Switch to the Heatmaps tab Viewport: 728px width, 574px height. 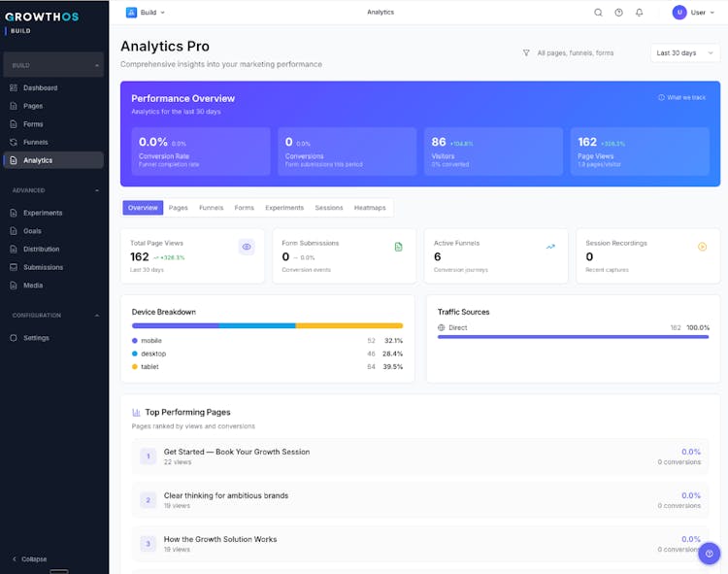[369, 208]
